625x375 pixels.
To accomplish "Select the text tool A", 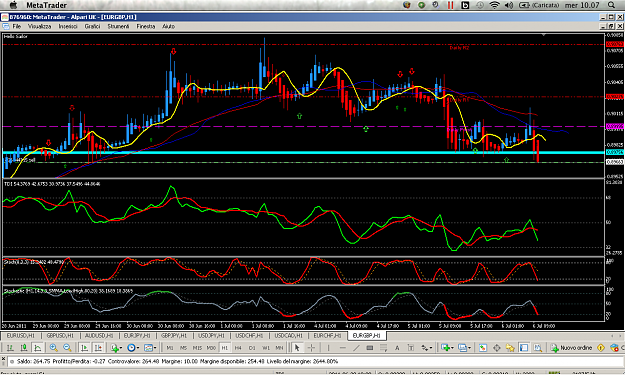I will [x=397, y=348].
